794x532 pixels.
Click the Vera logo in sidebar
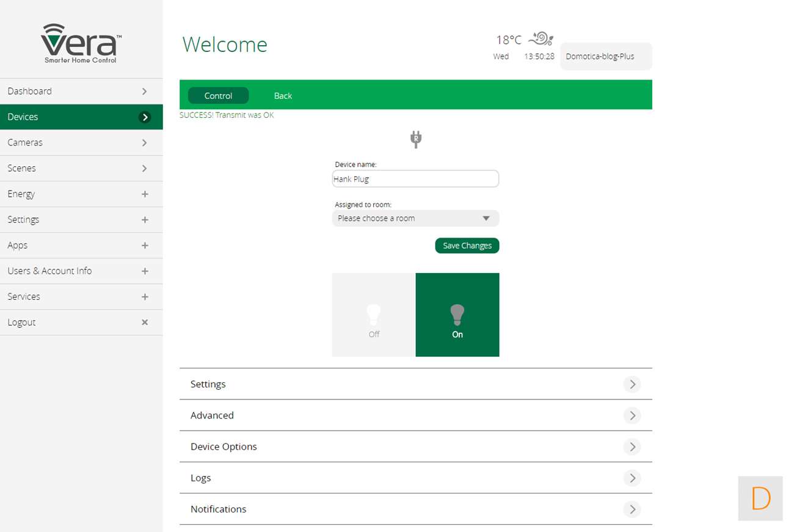coord(81,43)
